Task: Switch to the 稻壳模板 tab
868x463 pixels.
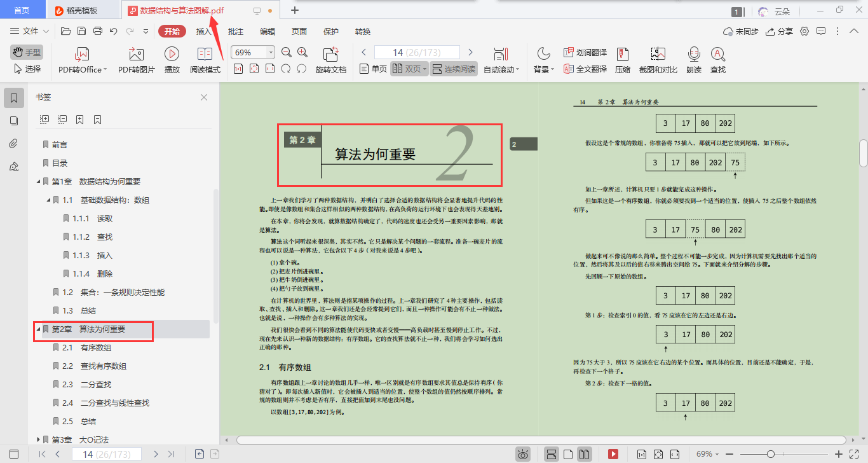Action: (83, 10)
